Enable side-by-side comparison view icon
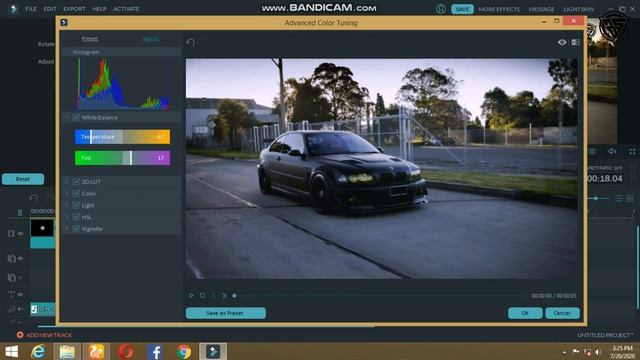Viewport: 640px width, 360px height. point(576,42)
